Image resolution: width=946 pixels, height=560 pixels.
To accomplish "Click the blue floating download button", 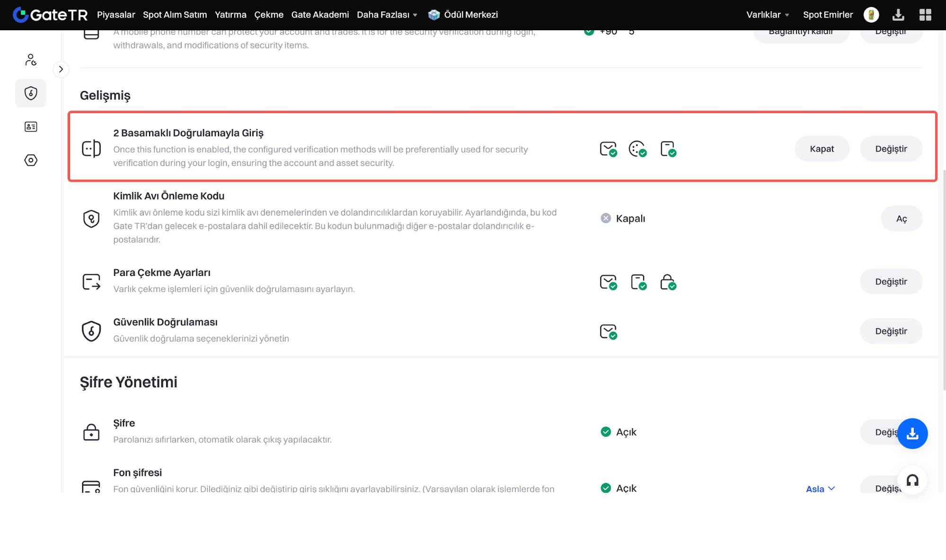I will tap(912, 433).
